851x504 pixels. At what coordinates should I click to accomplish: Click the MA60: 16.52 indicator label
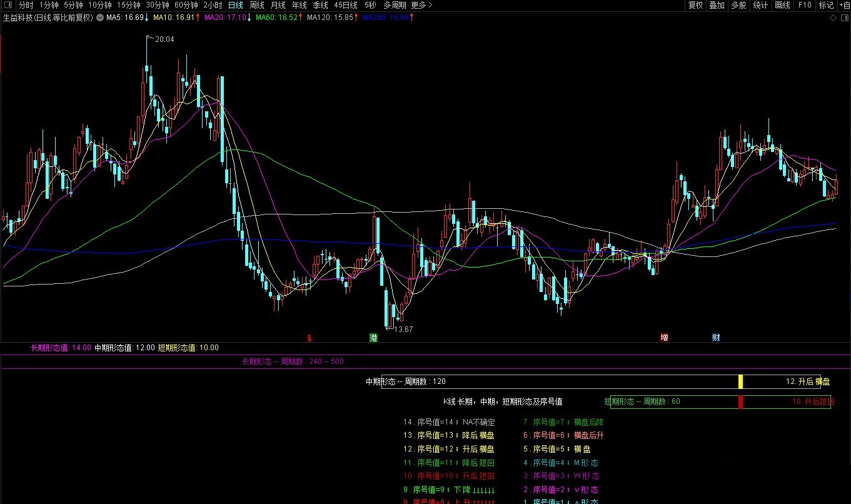279,18
